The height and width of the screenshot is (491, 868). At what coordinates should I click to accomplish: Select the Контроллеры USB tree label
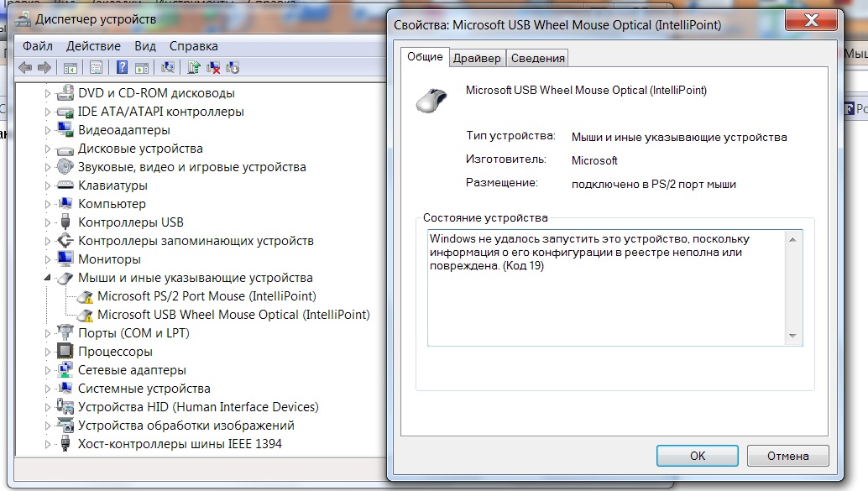(131, 222)
